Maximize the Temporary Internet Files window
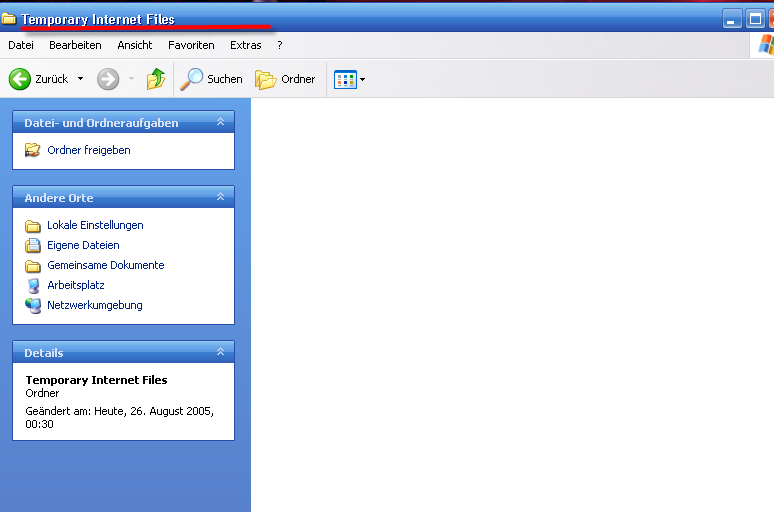This screenshot has height=512, width=774. click(755, 19)
